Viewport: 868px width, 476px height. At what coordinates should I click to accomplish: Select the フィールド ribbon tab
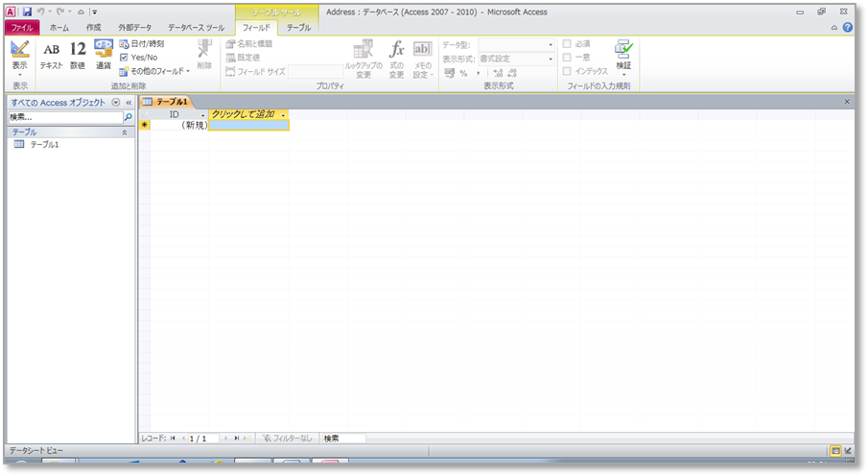(256, 27)
